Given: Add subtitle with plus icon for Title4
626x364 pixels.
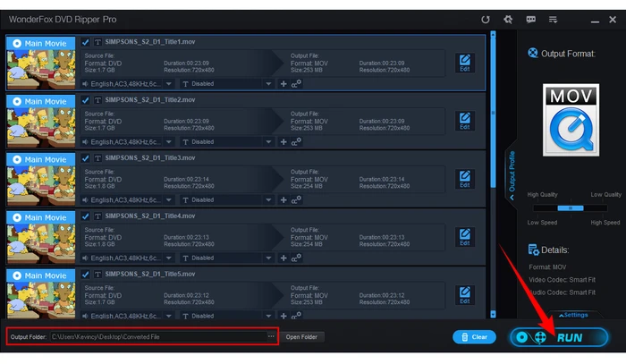Looking at the screenshot, I should [283, 258].
